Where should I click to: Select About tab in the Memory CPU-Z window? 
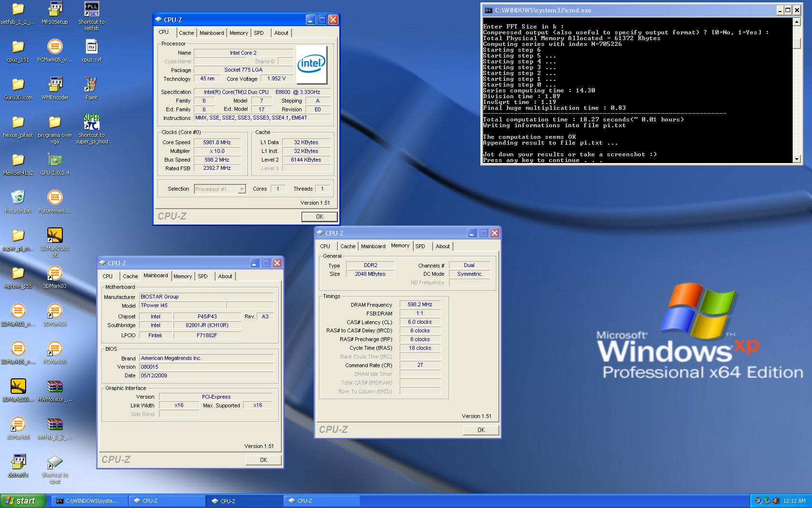[443, 246]
